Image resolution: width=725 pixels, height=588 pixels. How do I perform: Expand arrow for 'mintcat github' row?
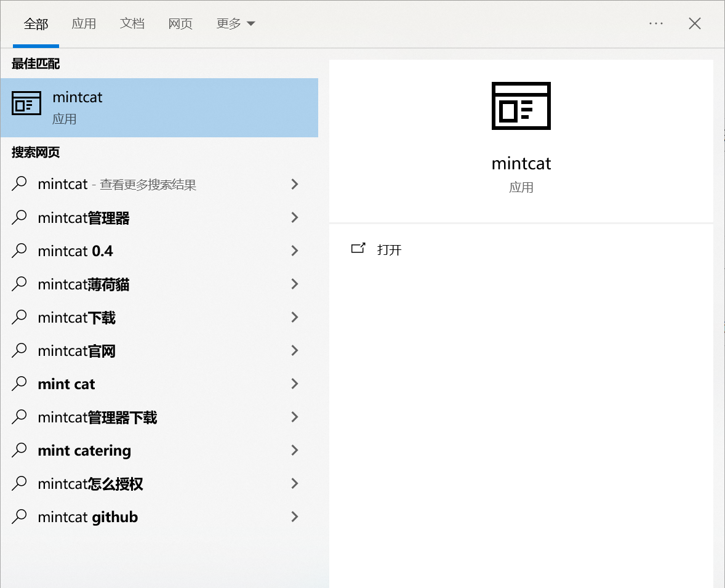coord(295,517)
